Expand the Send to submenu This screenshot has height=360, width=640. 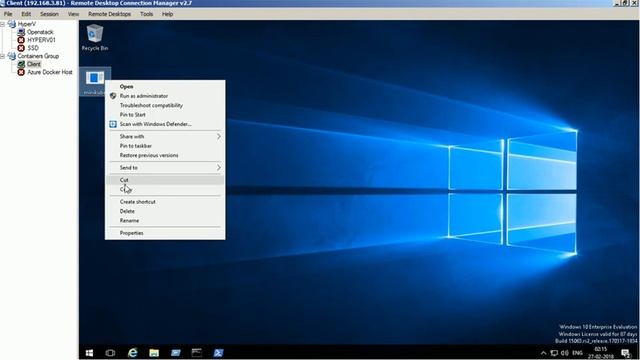(165, 168)
